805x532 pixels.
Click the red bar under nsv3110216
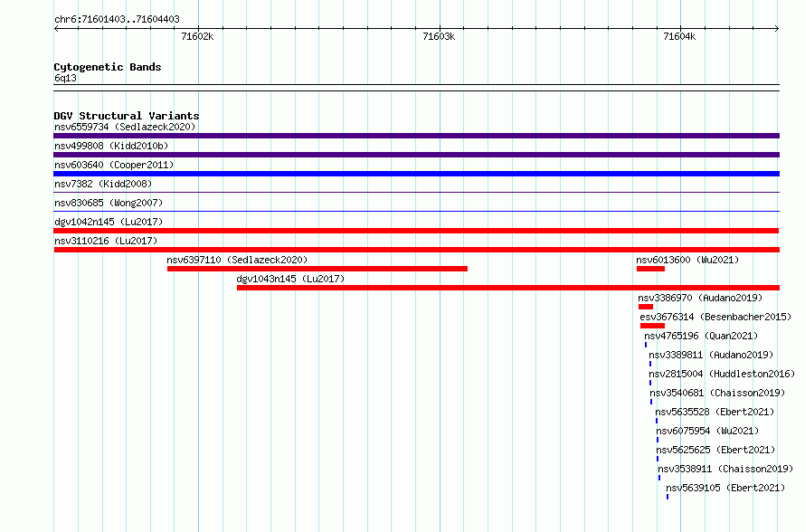(x=416, y=250)
